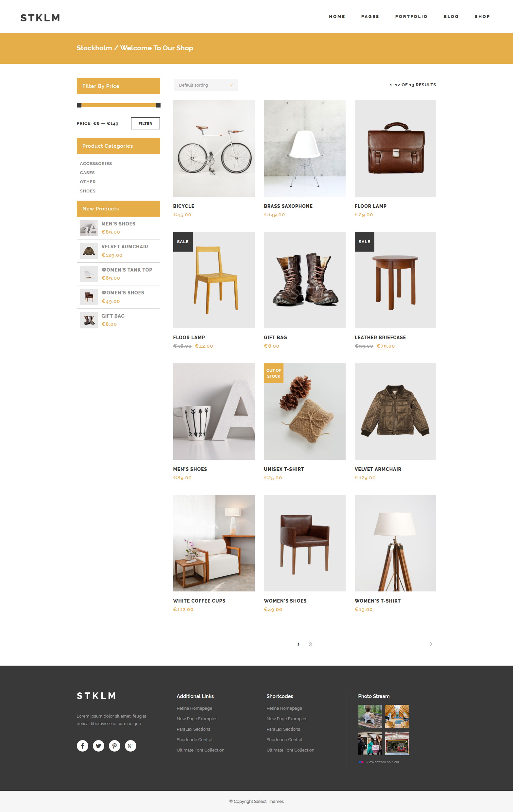Screen dimensions: 513x812
Task: Click the Filter button under price
Action: pos(145,124)
